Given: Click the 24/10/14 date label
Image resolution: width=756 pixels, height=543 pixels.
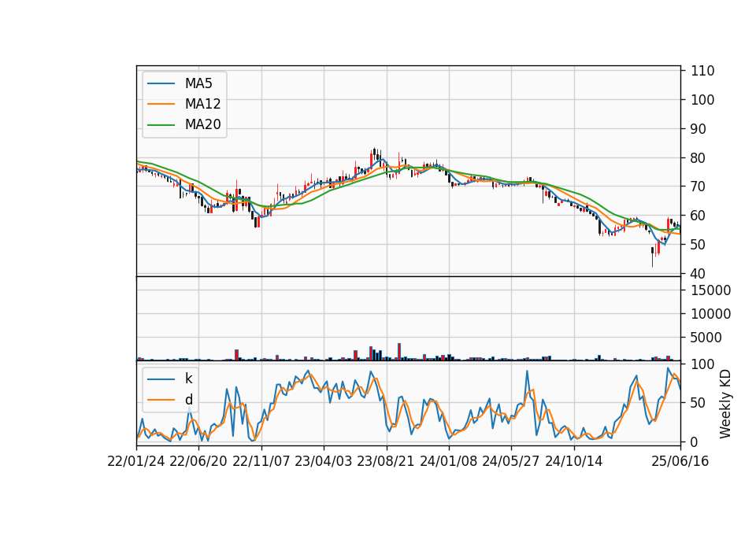Looking at the screenshot, I should click(x=574, y=461).
